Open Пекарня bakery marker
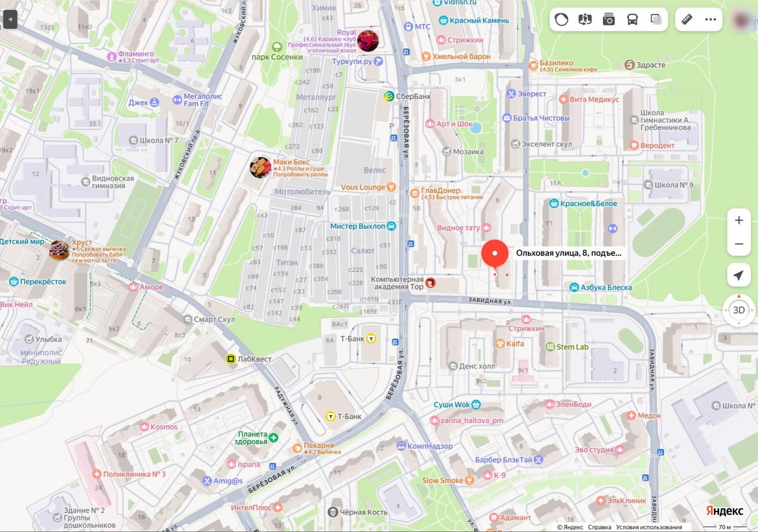758x532 pixels. point(297,448)
